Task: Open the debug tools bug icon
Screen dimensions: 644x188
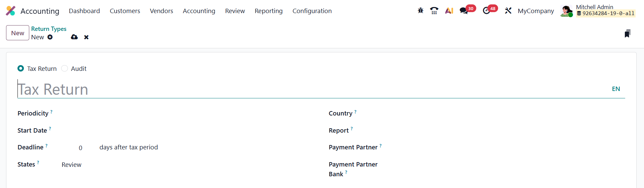Action: coord(420,11)
